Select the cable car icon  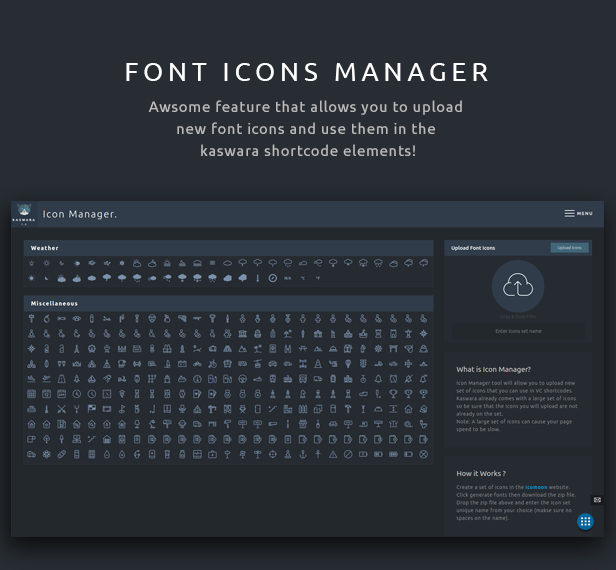click(258, 364)
